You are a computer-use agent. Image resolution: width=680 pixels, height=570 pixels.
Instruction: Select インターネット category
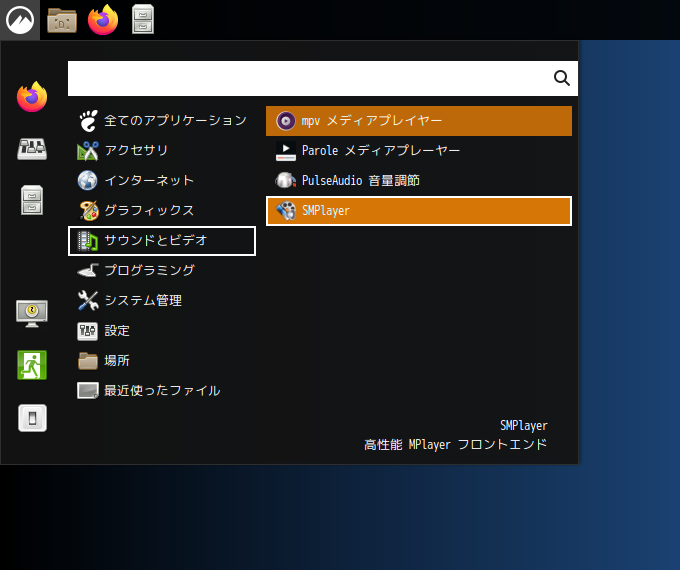point(162,180)
